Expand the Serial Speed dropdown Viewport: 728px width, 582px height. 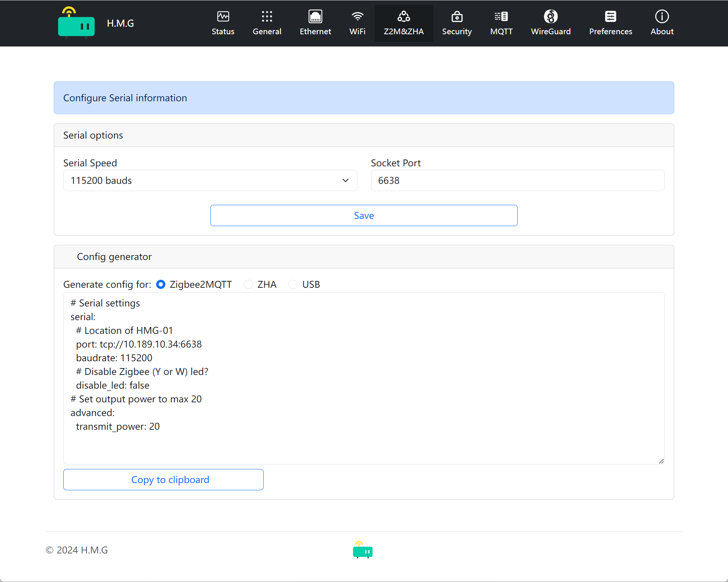click(210, 180)
